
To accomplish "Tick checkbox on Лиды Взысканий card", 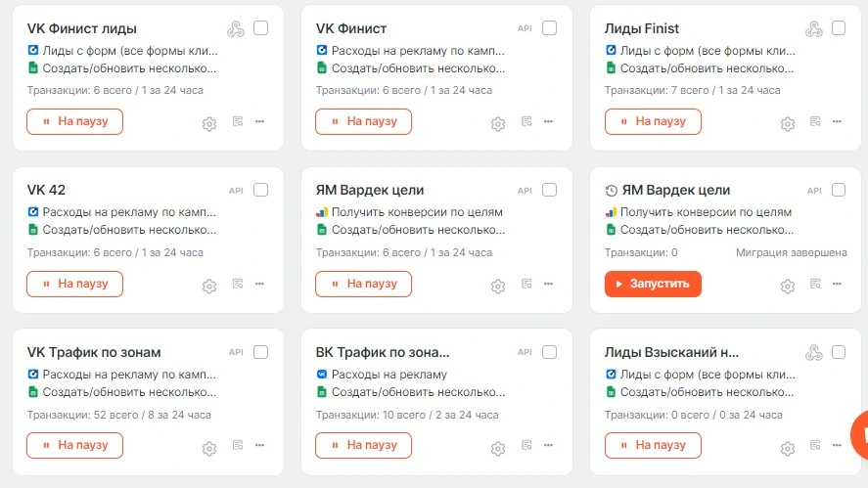I will tap(839, 352).
